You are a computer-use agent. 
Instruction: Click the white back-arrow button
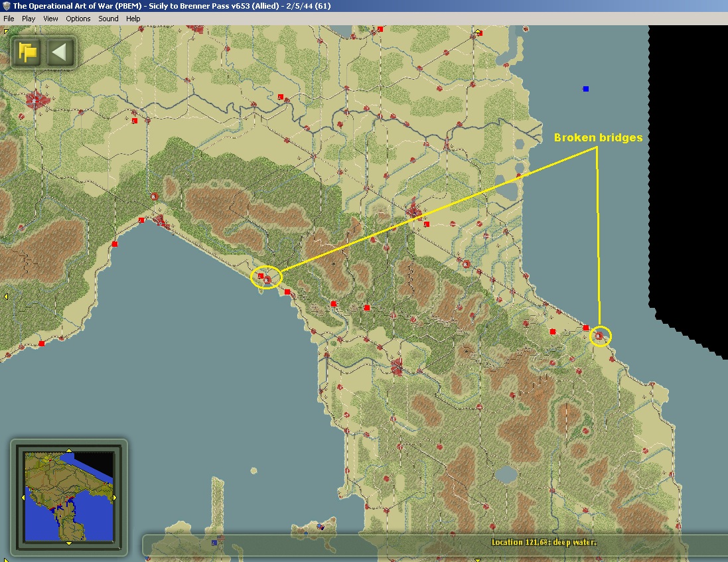click(x=60, y=52)
